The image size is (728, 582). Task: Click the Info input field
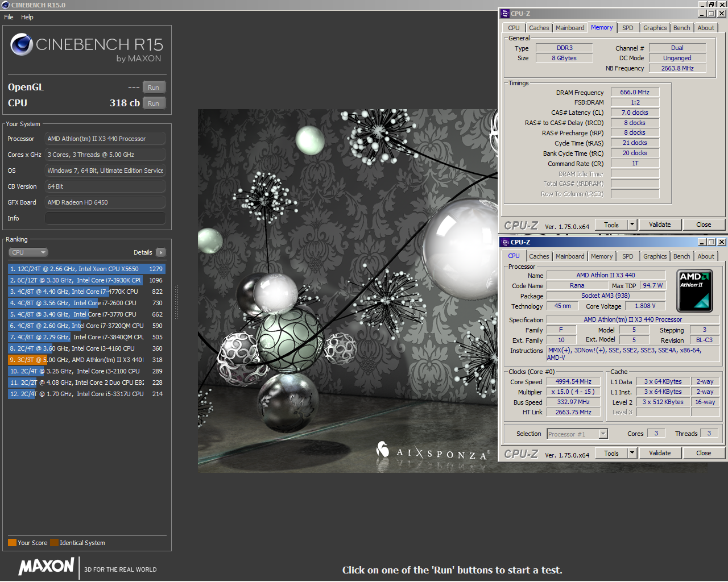(105, 218)
